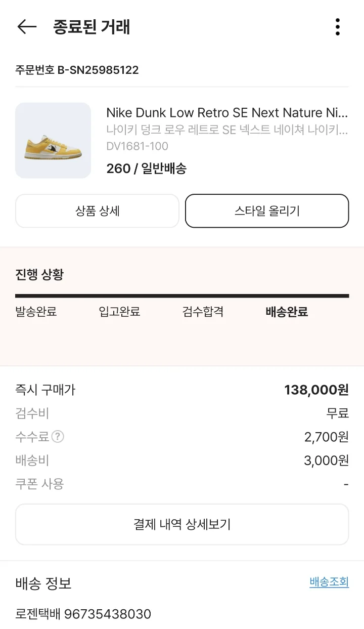Open the yellow Nike Dunk sneaker thumbnail
The image size is (364, 629).
click(x=53, y=140)
